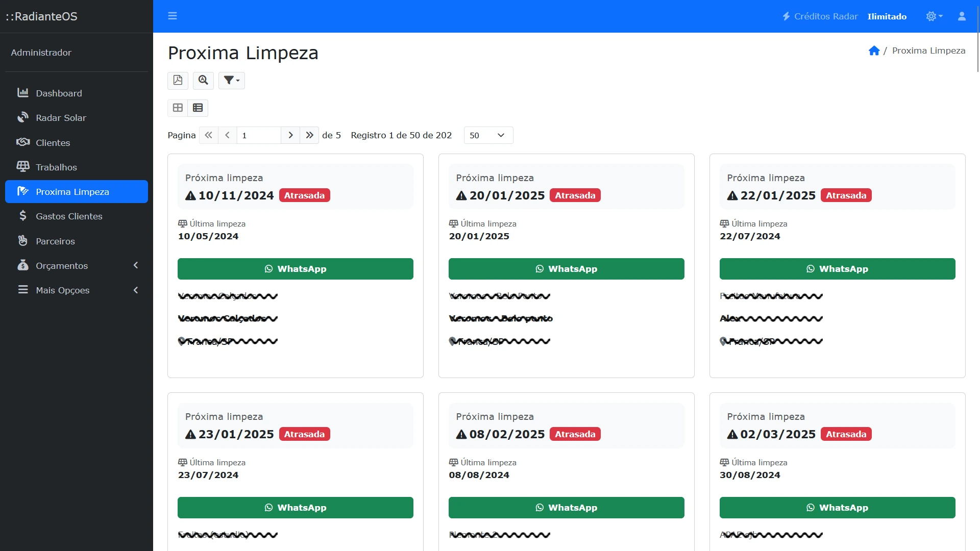Open Gastos Clientes page

point(77,216)
